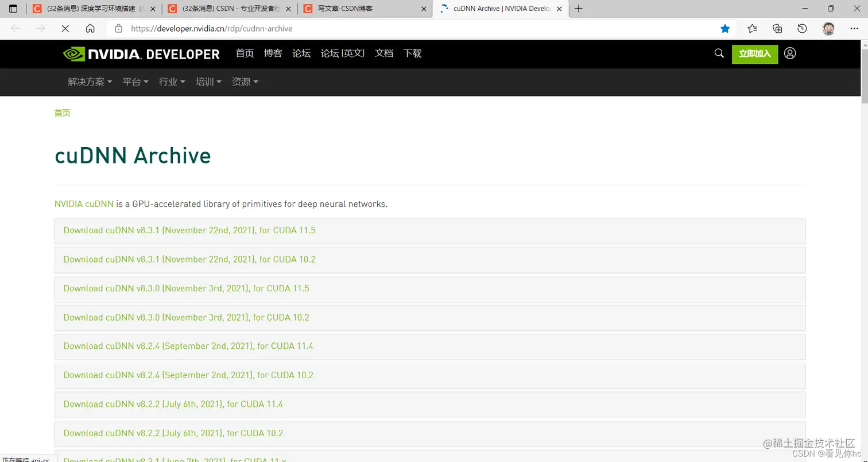
Task: Open 论坛 (英文) navigation item
Action: coord(343,53)
